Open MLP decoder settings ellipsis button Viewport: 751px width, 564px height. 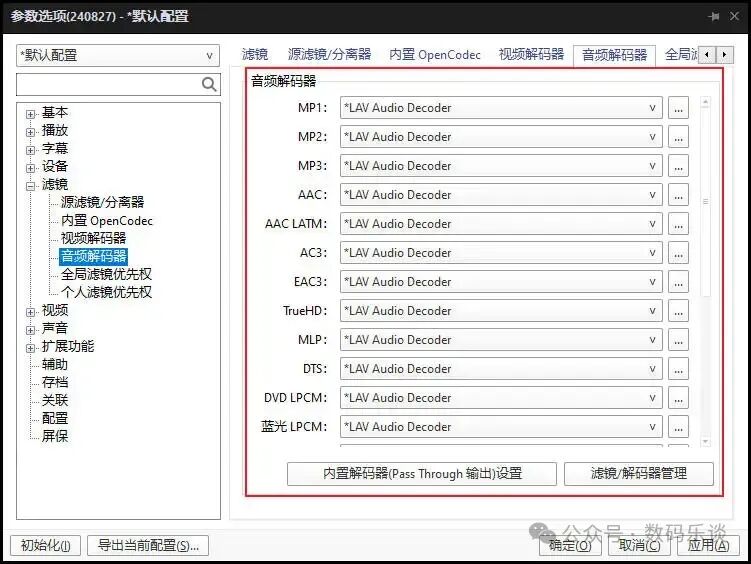pos(678,340)
